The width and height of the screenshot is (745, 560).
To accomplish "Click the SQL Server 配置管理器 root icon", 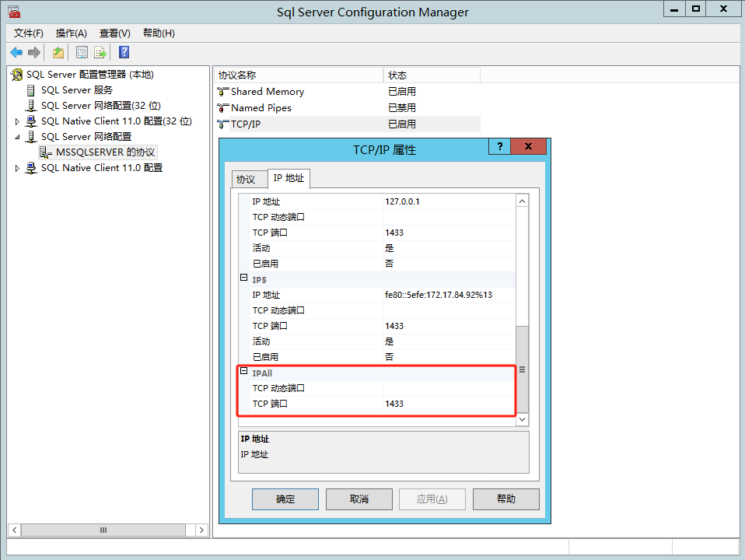I will (17, 75).
